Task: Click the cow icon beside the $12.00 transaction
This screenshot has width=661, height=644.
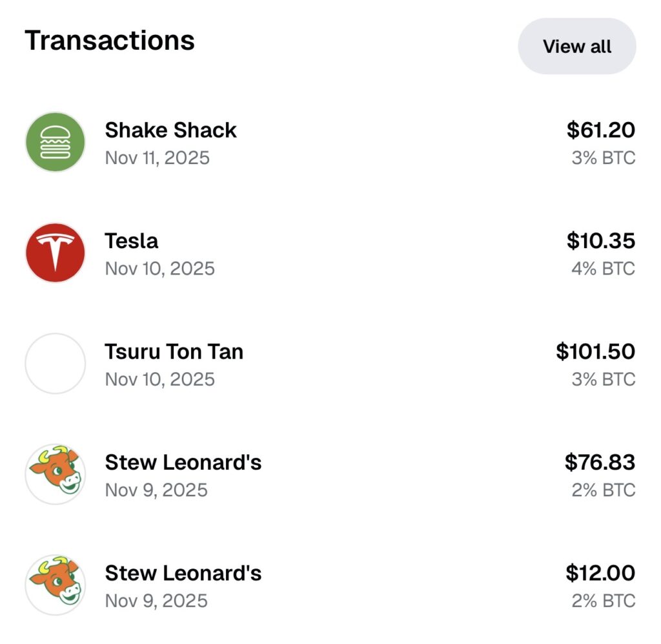Action: pyautogui.click(x=55, y=585)
